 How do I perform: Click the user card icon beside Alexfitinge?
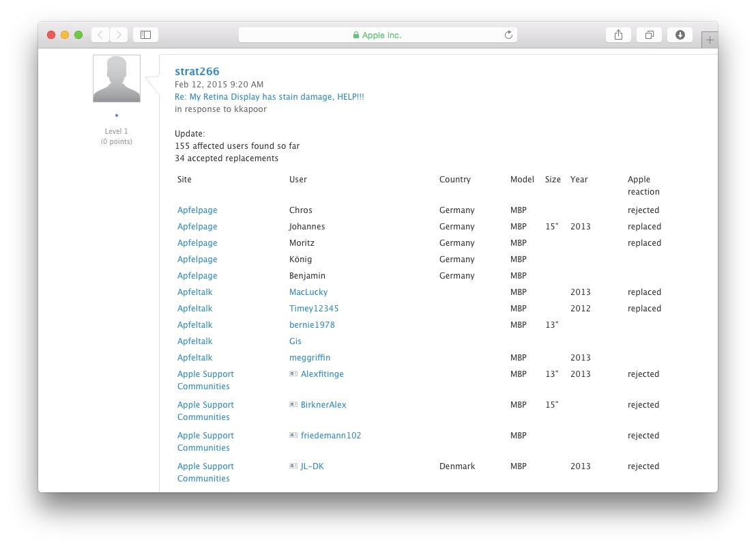tap(293, 374)
